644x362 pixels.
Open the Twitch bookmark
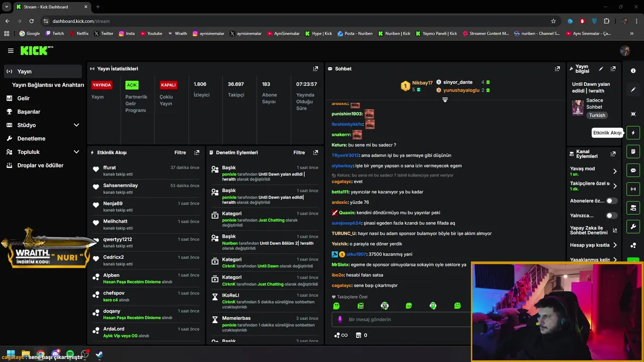coord(55,34)
